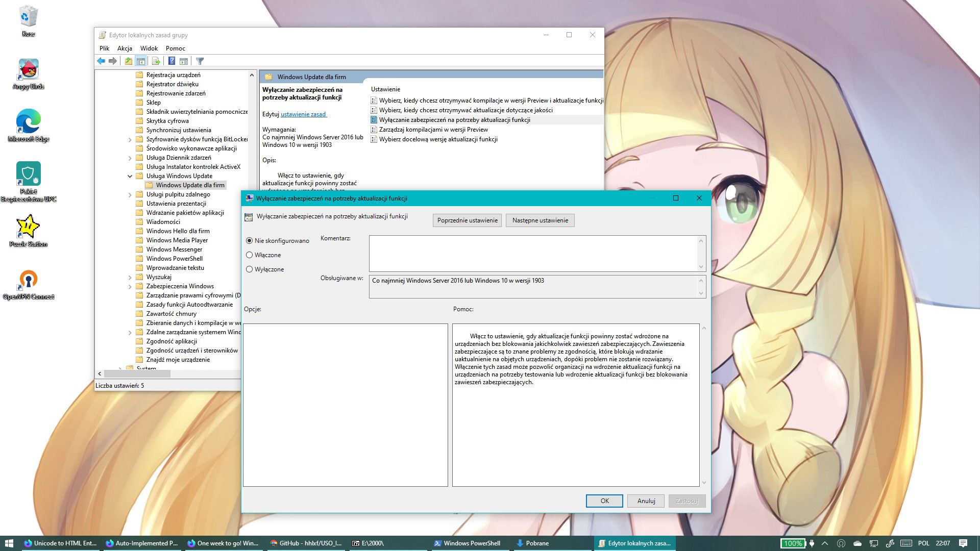This screenshot has height=551, width=980.
Task: Open the Help question mark icon
Action: (x=172, y=61)
